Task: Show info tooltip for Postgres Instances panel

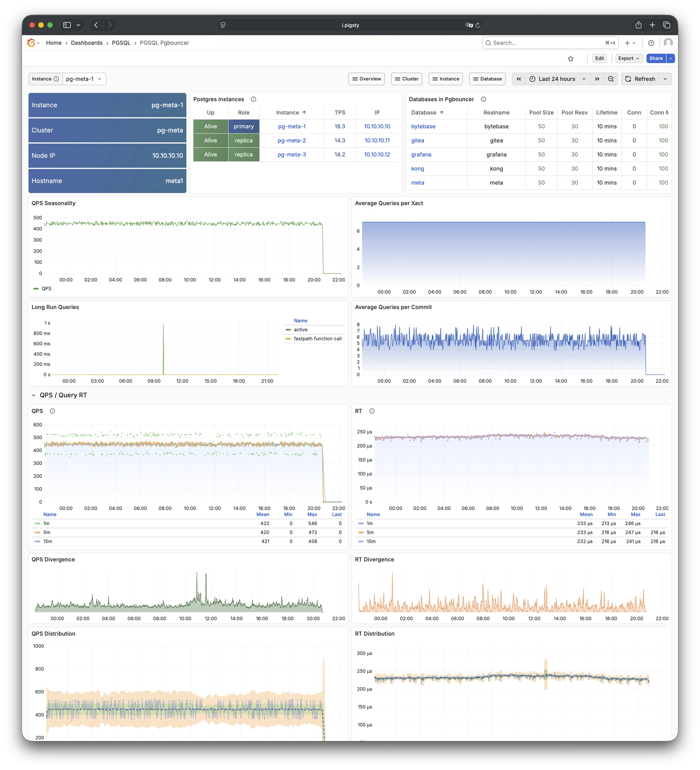Action: pyautogui.click(x=253, y=99)
